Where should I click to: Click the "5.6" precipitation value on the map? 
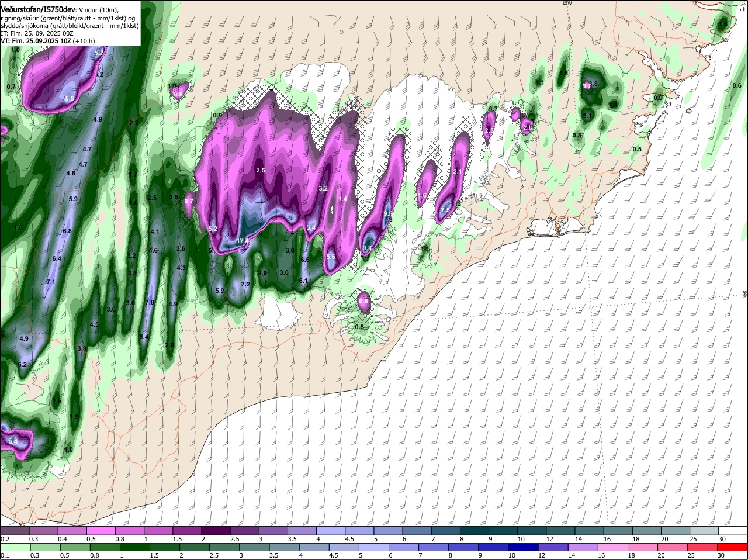331,257
